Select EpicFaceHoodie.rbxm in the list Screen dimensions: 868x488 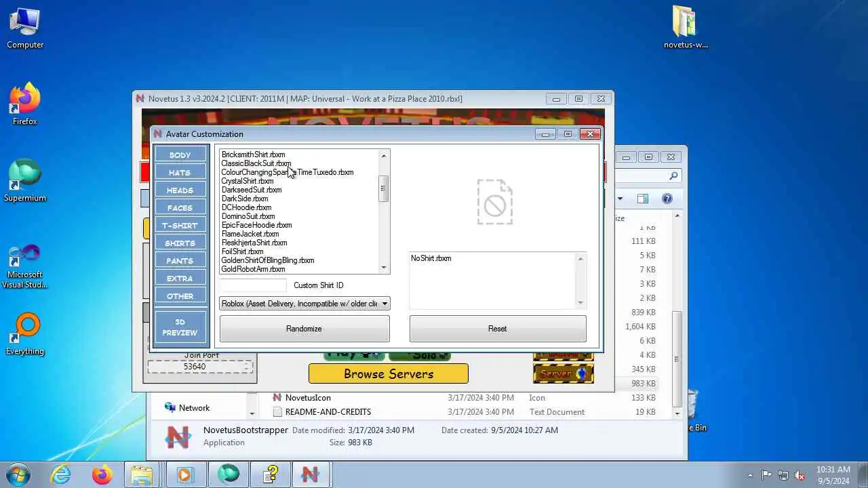pyautogui.click(x=256, y=225)
